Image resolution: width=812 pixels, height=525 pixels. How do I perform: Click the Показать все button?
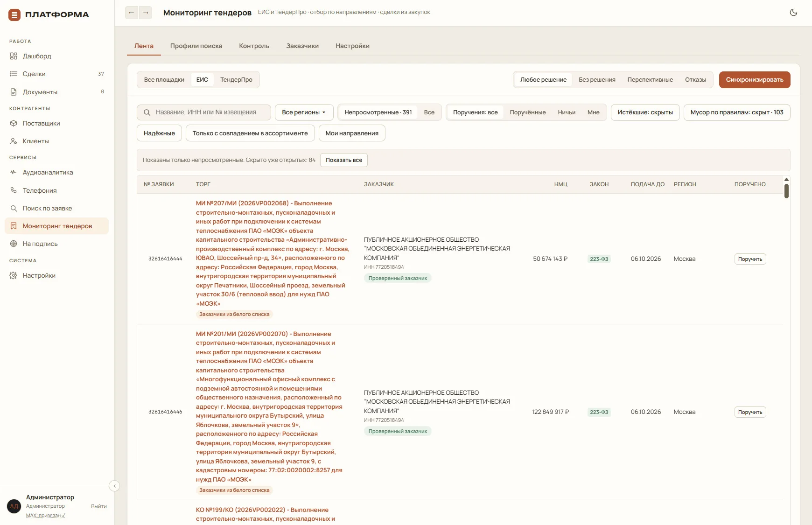pyautogui.click(x=344, y=160)
